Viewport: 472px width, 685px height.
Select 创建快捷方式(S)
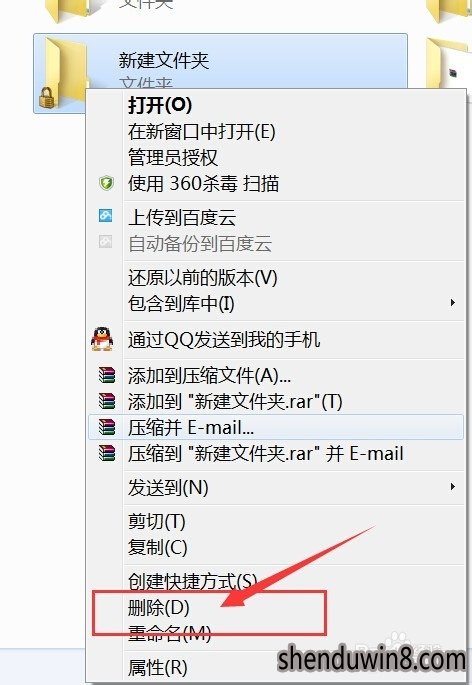(x=192, y=581)
